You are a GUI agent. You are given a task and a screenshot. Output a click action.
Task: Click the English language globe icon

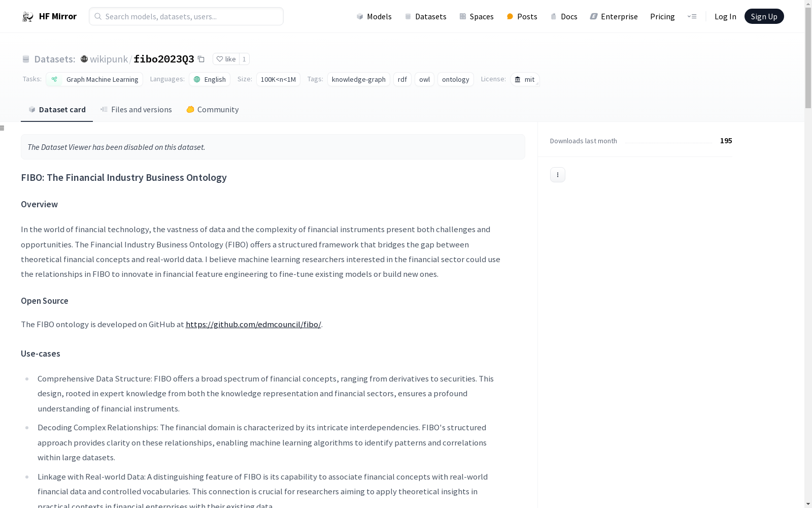[x=197, y=79]
